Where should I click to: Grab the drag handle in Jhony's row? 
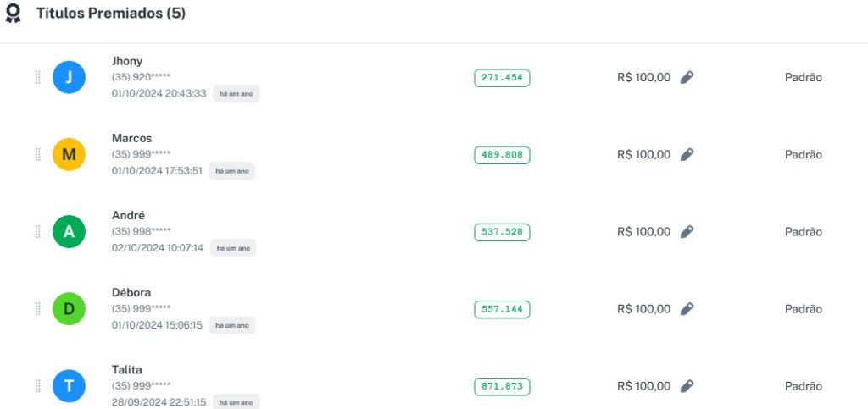37,78
